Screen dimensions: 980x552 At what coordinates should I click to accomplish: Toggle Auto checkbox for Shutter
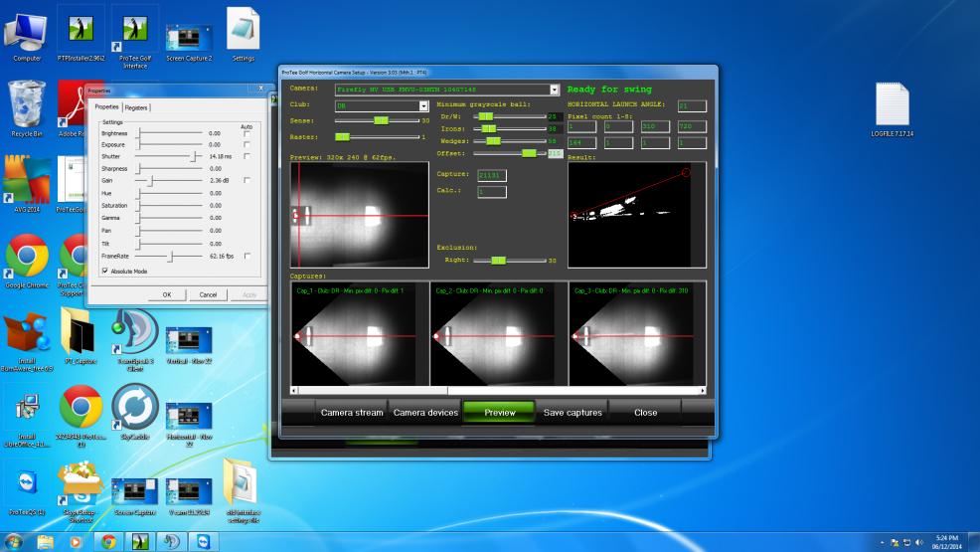coord(246,156)
